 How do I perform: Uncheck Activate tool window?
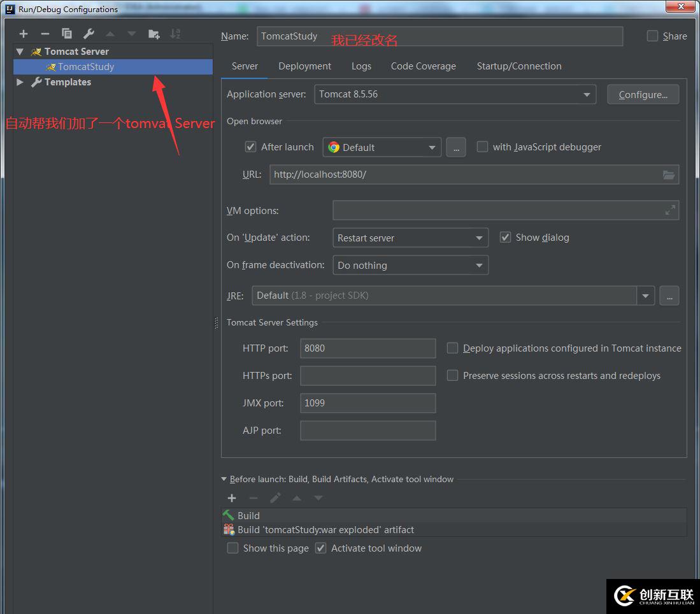tap(320, 548)
